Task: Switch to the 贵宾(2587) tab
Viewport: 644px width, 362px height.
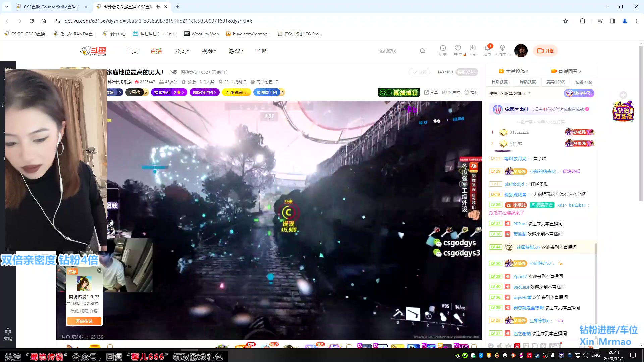Action: [x=555, y=82]
